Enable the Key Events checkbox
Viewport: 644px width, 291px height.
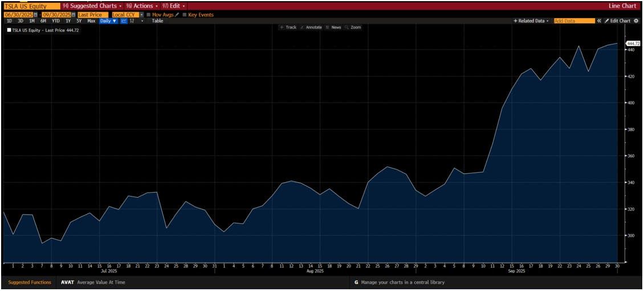184,14
